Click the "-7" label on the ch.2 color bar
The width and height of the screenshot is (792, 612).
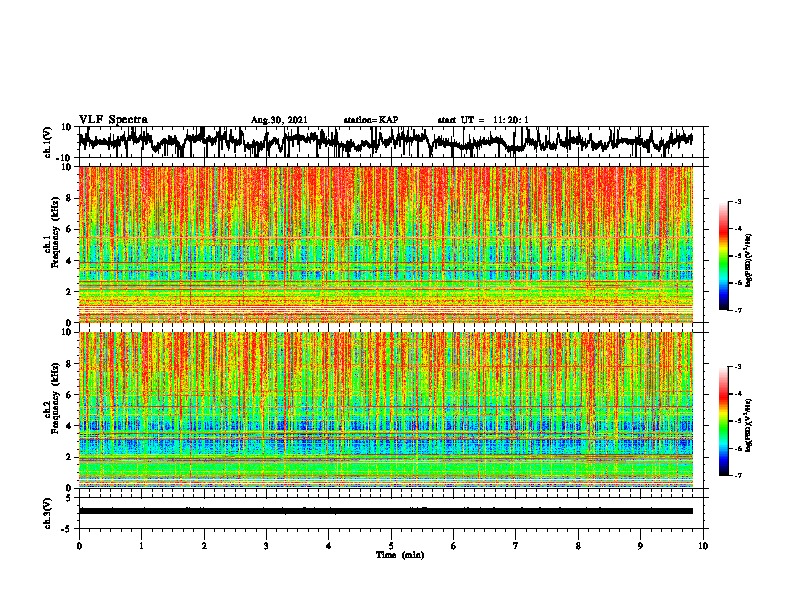738,475
